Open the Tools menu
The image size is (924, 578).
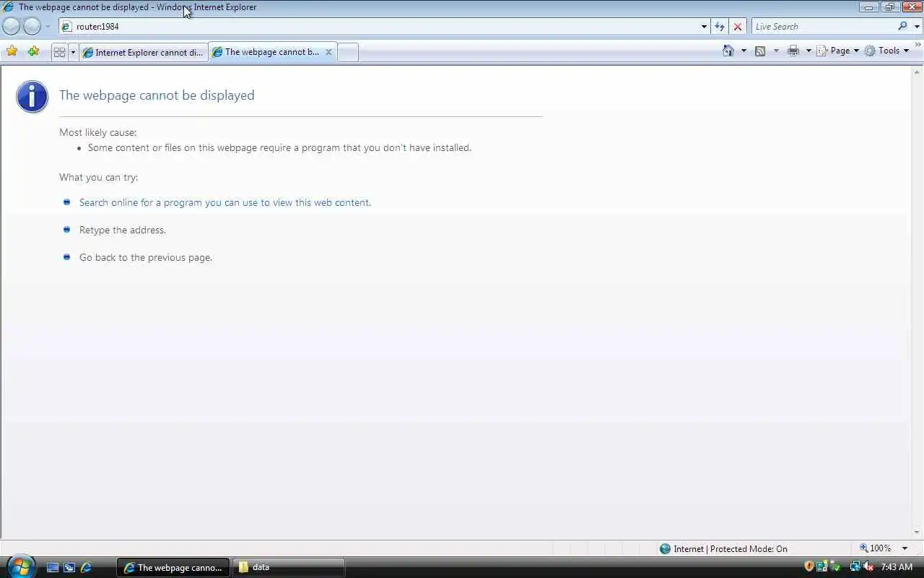[x=886, y=51]
